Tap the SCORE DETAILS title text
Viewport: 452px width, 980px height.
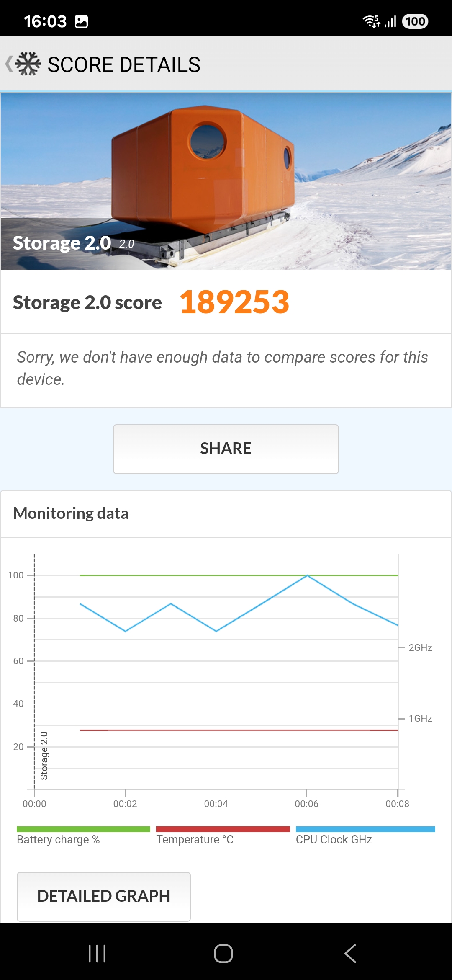coord(124,64)
